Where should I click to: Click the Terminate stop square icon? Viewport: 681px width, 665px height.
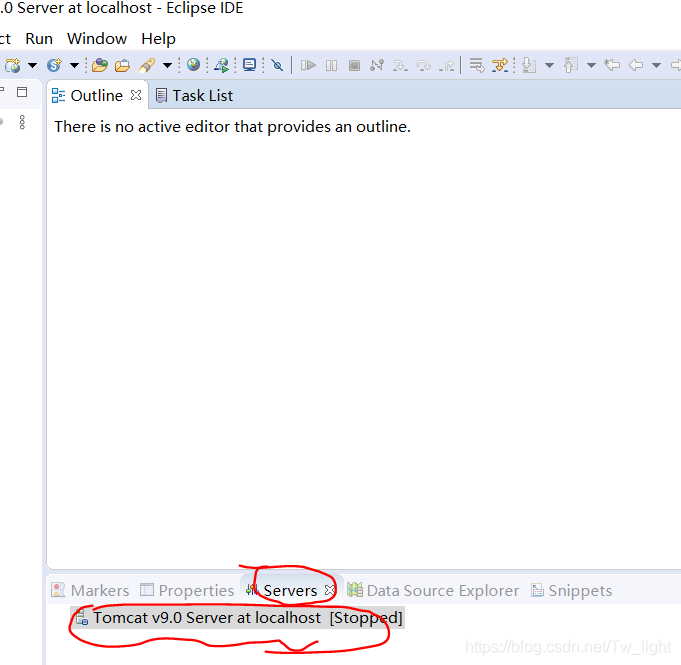pos(354,66)
